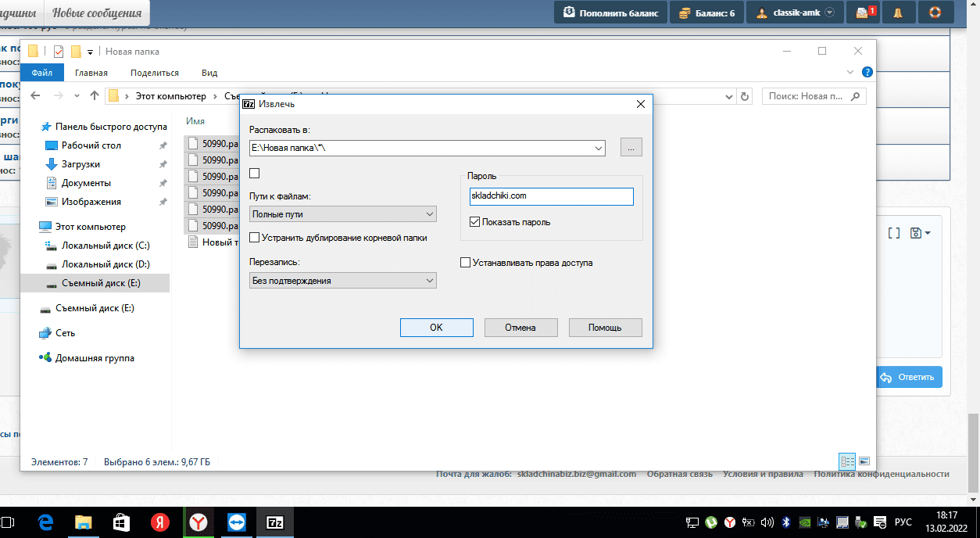Check 'Устанавливать права доступа' box
This screenshot has width=980, height=538.
(x=466, y=263)
